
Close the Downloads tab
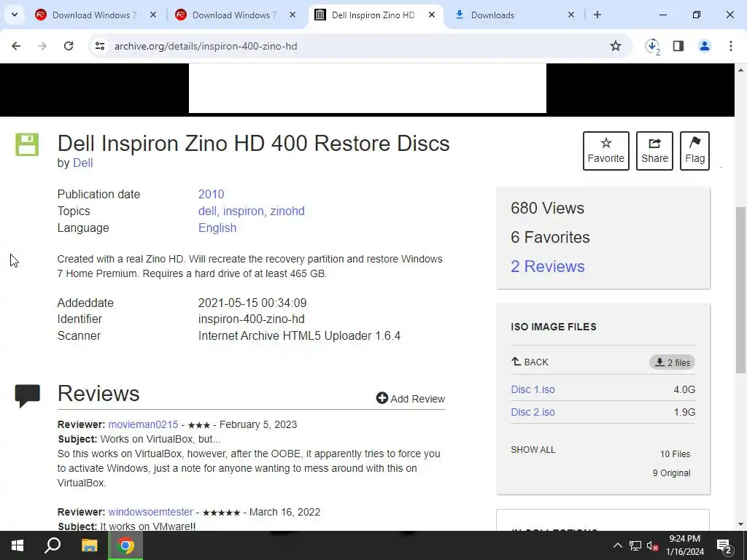(571, 15)
